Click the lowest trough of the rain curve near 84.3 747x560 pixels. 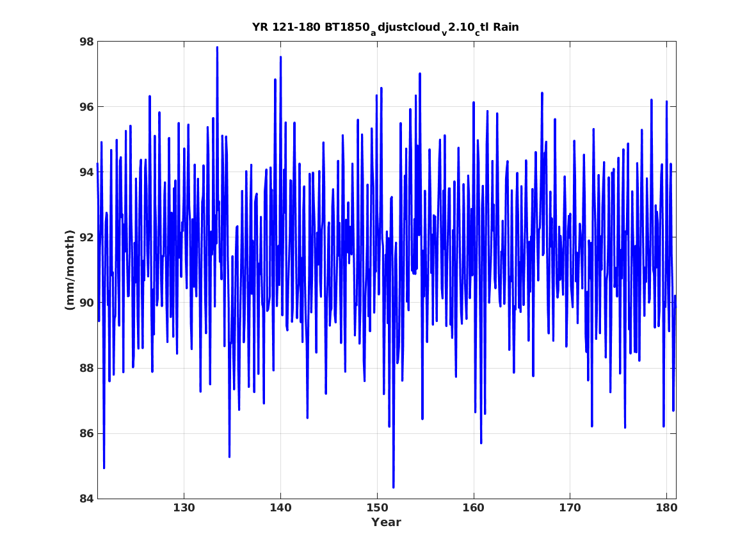[x=394, y=486]
